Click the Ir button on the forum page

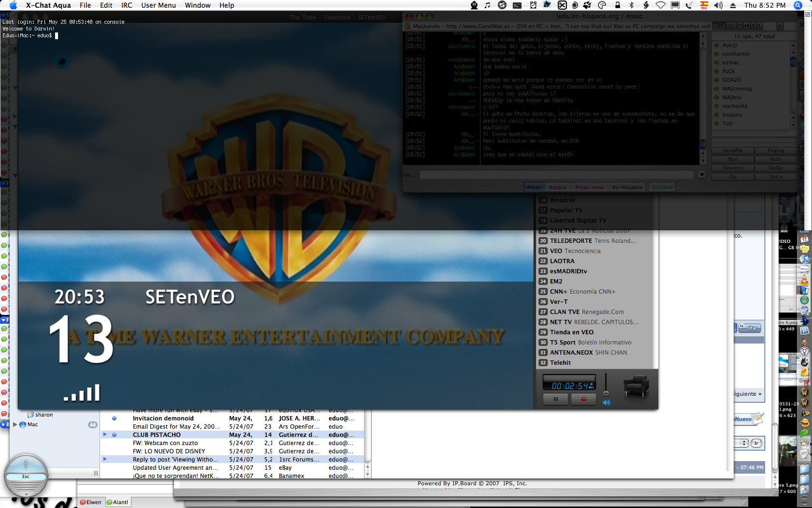click(x=756, y=443)
